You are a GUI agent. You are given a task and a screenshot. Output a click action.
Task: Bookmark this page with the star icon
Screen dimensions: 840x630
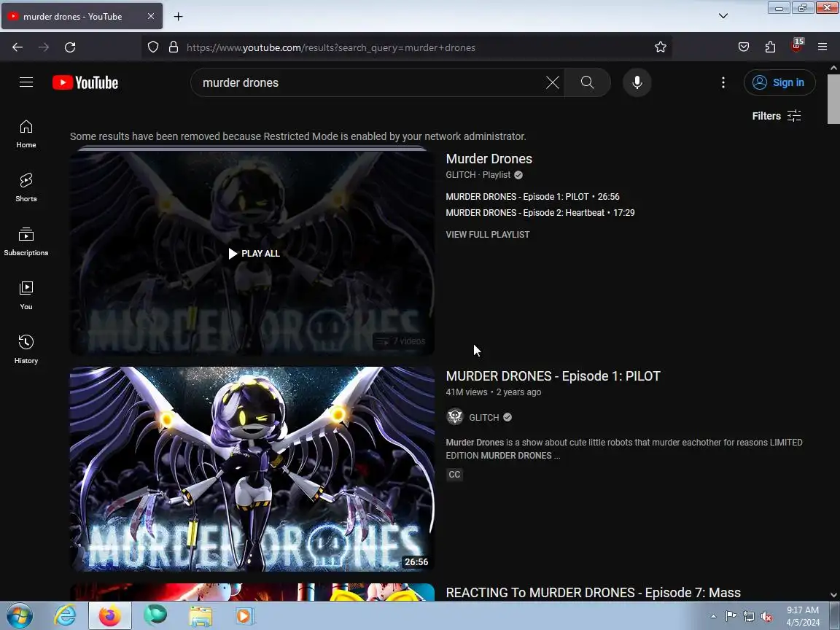661,47
